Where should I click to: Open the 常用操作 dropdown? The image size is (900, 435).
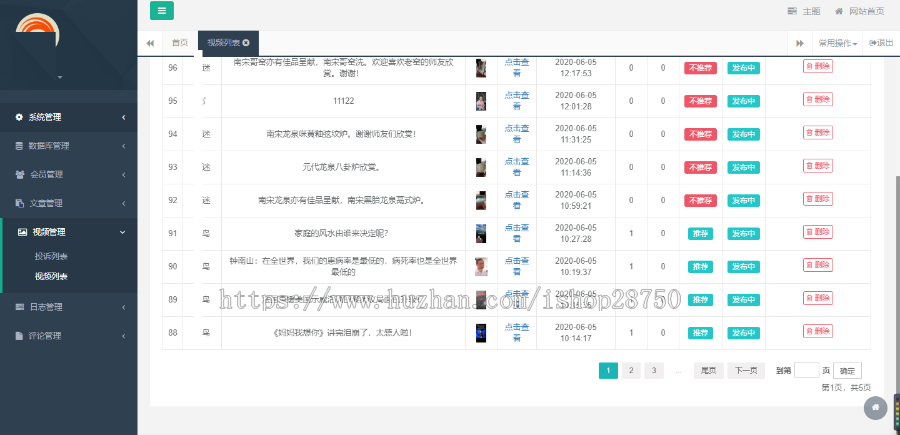pyautogui.click(x=837, y=43)
